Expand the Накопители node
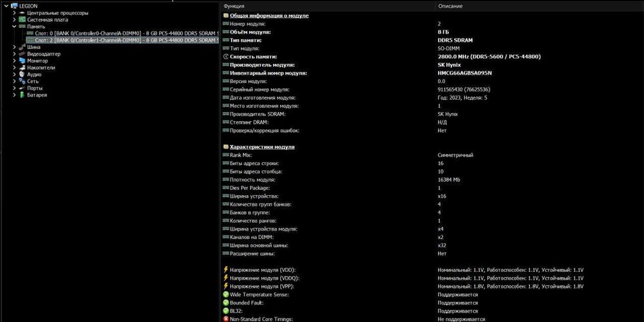Image resolution: width=644 pixels, height=322 pixels. pyautogui.click(x=14, y=68)
